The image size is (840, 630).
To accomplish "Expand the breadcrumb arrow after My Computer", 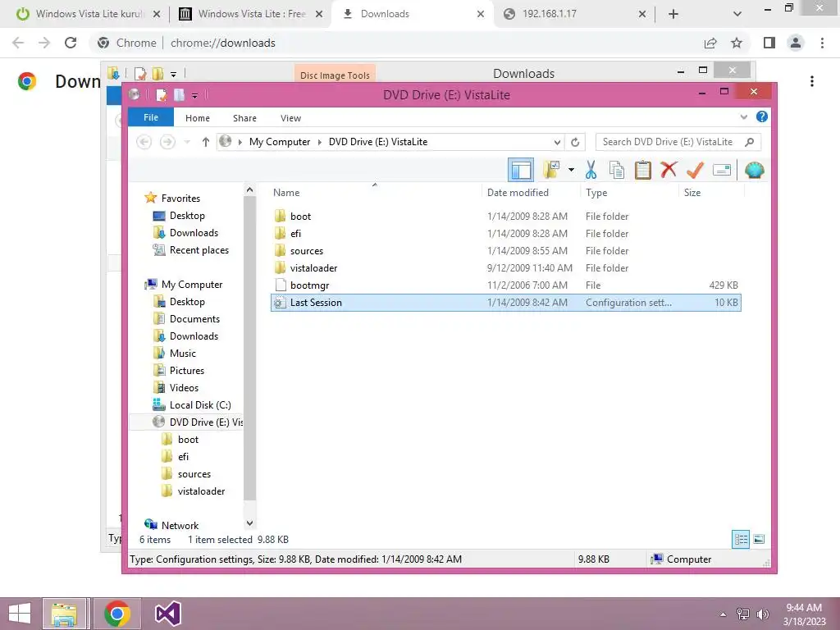I will click(320, 142).
